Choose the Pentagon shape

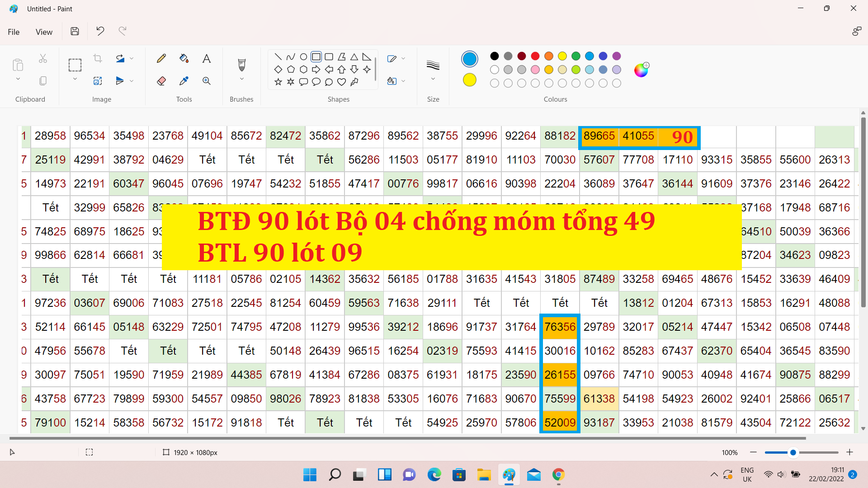tap(291, 70)
